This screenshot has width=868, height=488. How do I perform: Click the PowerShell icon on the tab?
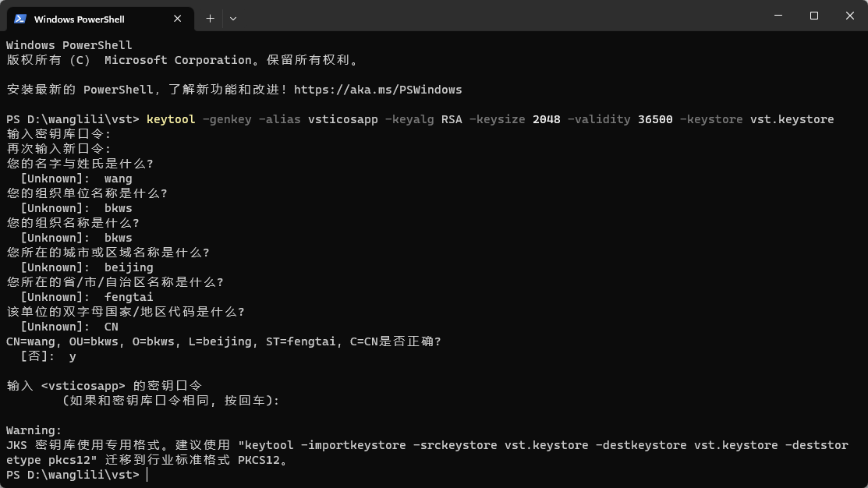click(19, 18)
